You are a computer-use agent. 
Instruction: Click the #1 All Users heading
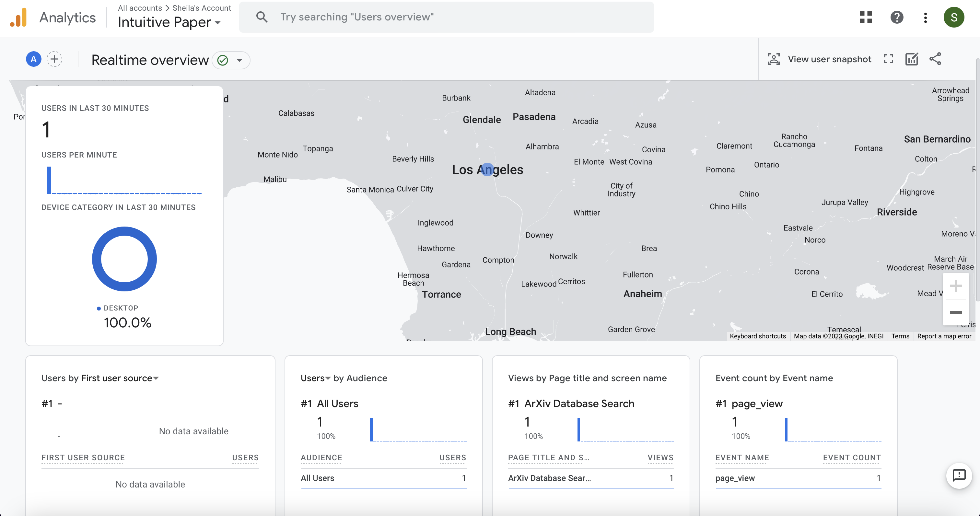pyautogui.click(x=330, y=403)
